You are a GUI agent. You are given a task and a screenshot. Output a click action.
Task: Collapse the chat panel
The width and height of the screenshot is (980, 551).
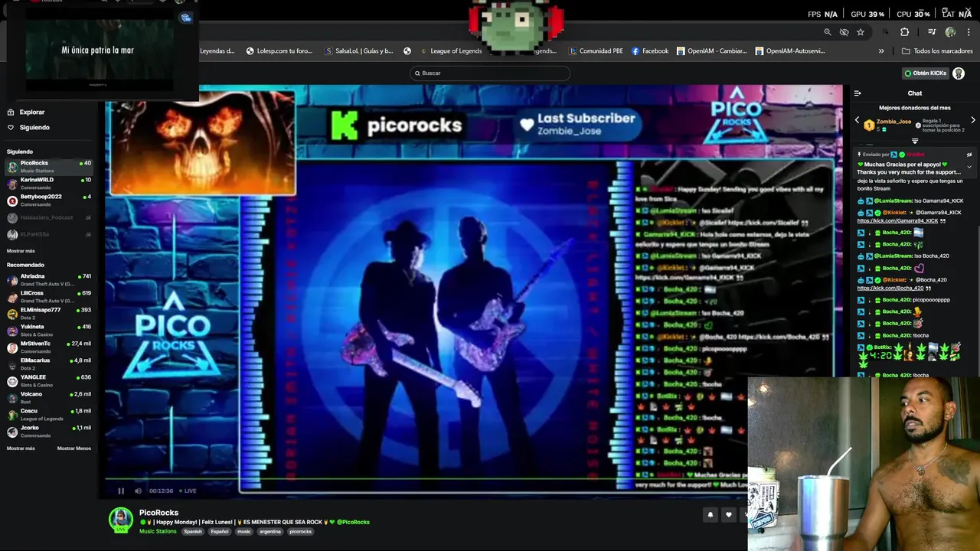857,93
